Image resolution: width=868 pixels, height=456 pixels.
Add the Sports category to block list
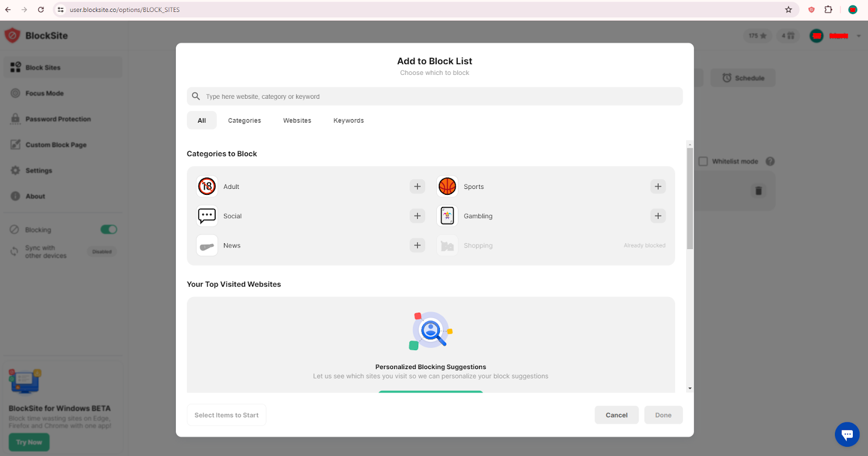tap(658, 187)
